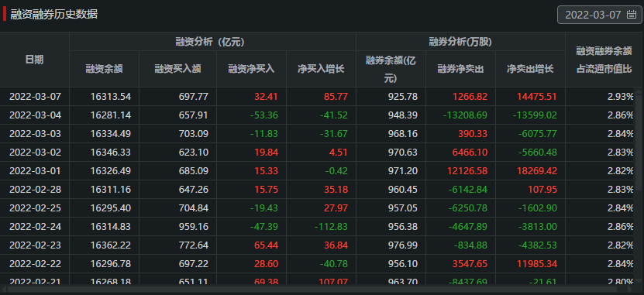This screenshot has height=295, width=644.
Task: Select the 2022-02-28 date row cell
Action: pos(35,190)
